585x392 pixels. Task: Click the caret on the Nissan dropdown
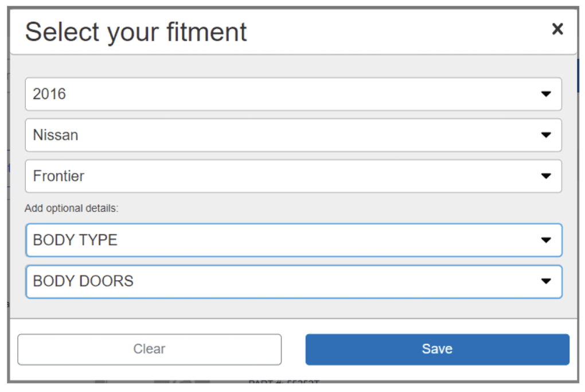[545, 135]
